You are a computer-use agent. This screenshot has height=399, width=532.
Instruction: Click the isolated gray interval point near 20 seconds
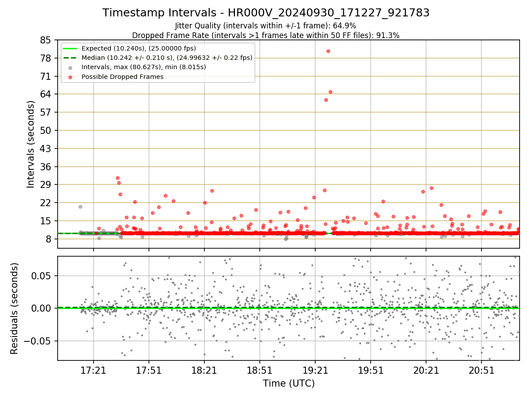(80, 207)
